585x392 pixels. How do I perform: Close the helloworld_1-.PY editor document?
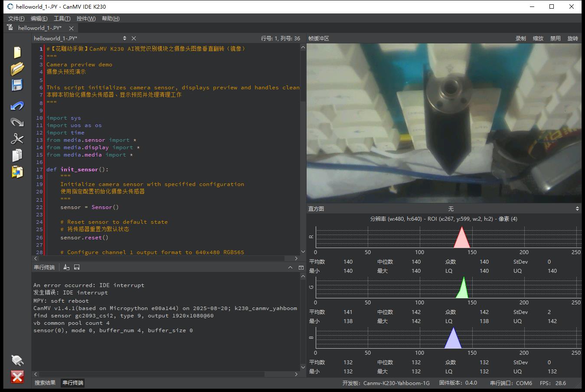pyautogui.click(x=134, y=38)
